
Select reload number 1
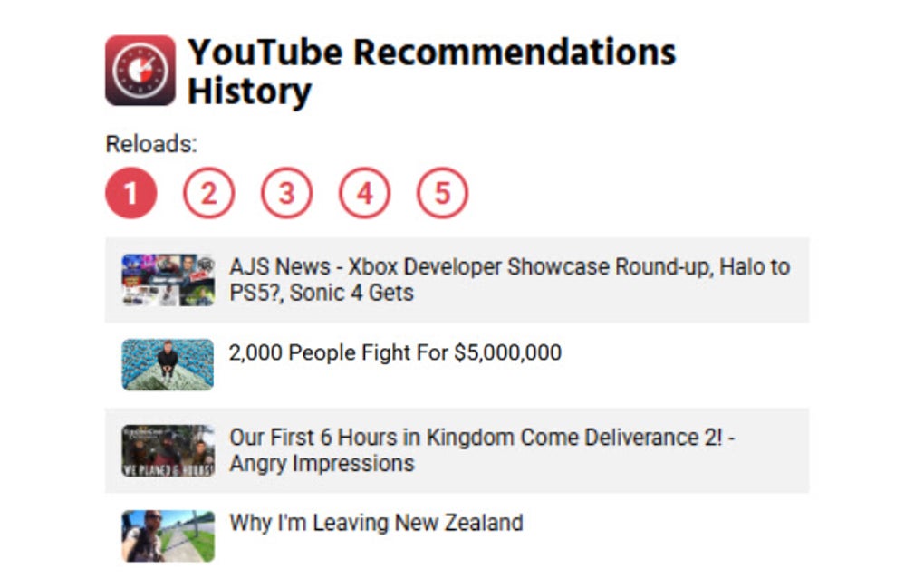pos(133,191)
